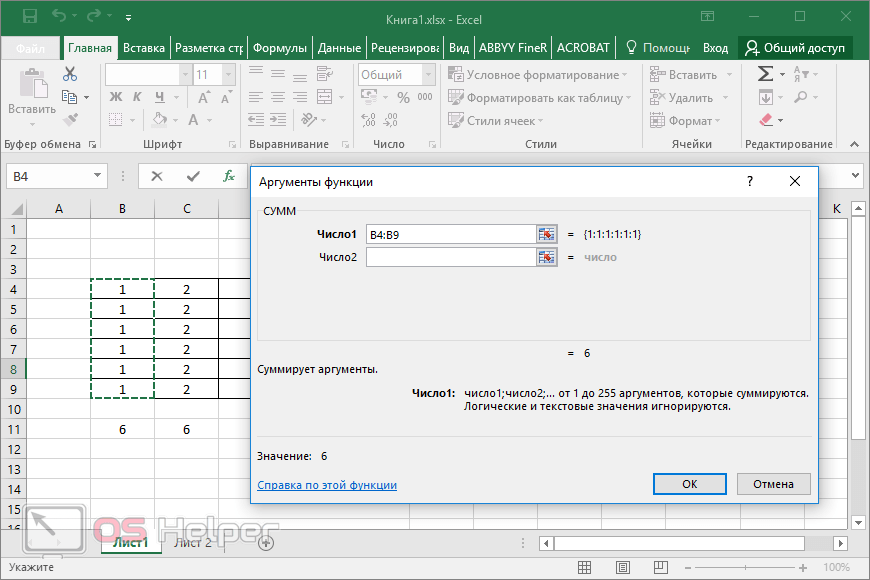Expand the Общий number format dropdown

(x=427, y=75)
